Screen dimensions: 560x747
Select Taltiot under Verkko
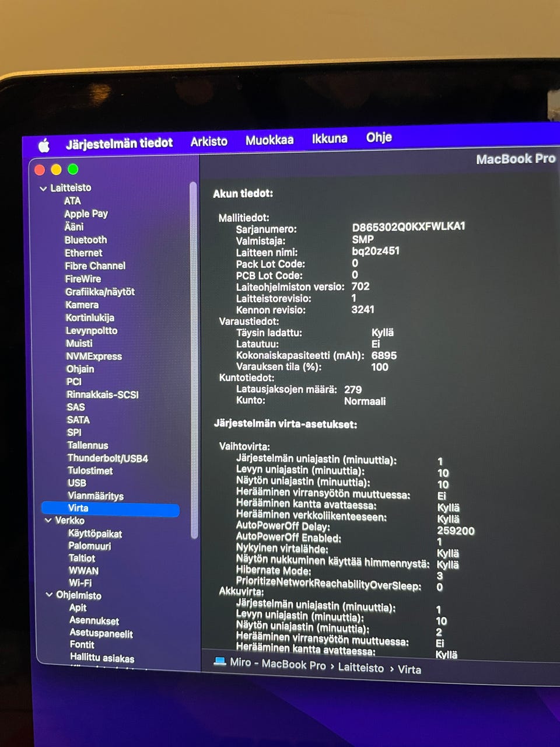click(82, 558)
